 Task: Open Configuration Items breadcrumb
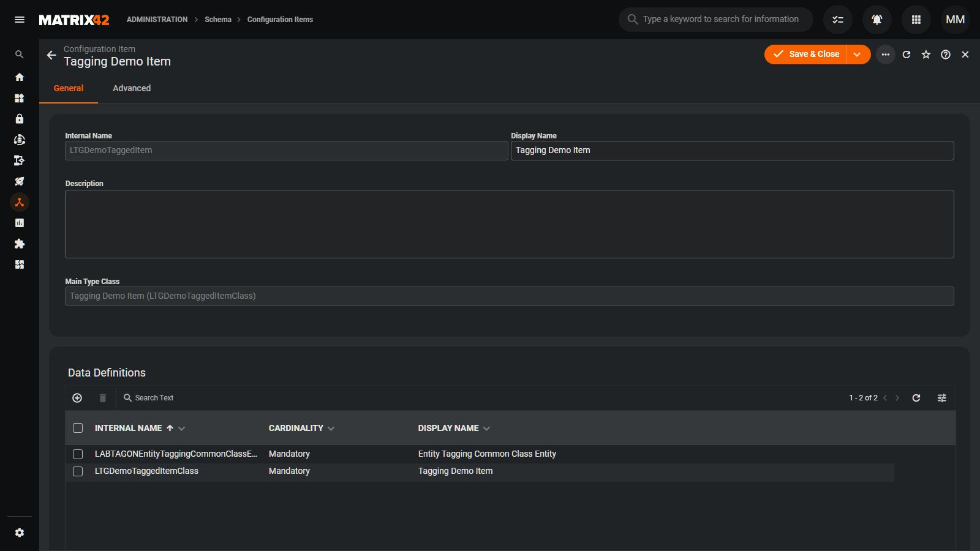coord(280,20)
